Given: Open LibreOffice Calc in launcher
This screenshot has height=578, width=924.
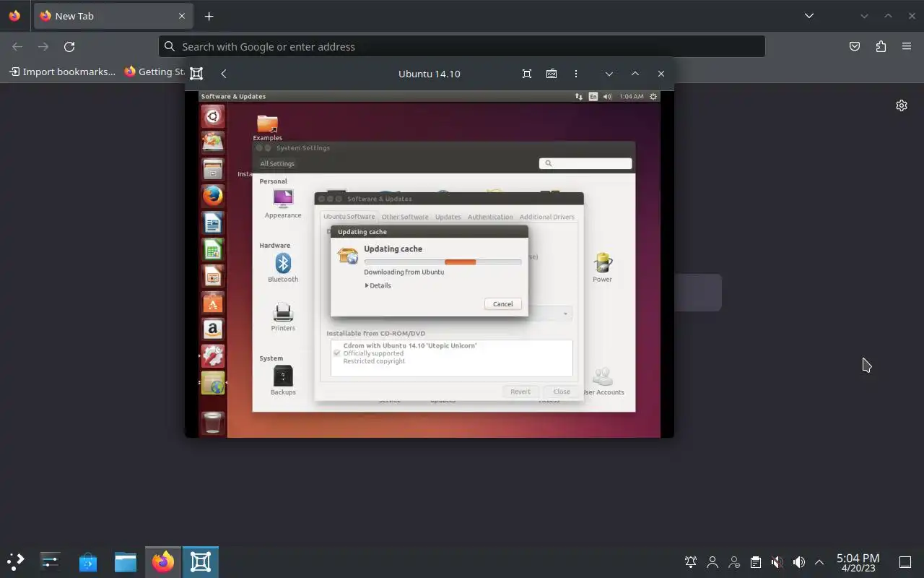Looking at the screenshot, I should point(213,249).
